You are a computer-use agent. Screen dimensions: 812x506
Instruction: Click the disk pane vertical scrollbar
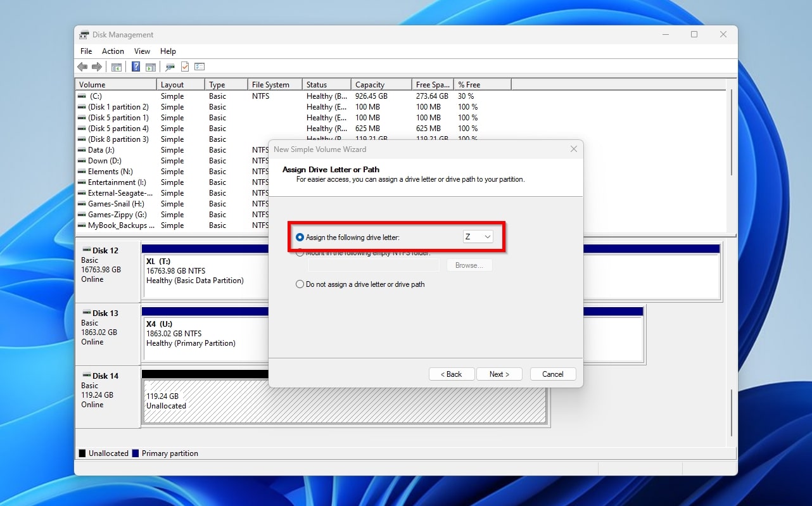(x=732, y=412)
